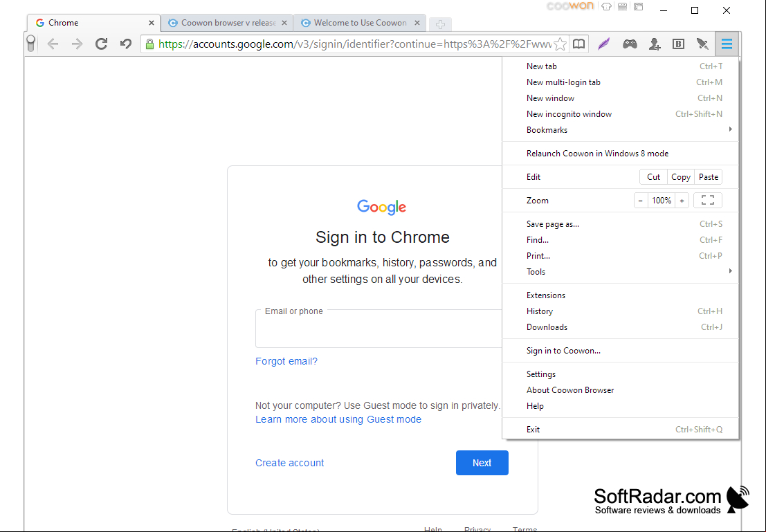Select Help in the menu
Viewport: 766px width, 532px height.
coord(621,406)
